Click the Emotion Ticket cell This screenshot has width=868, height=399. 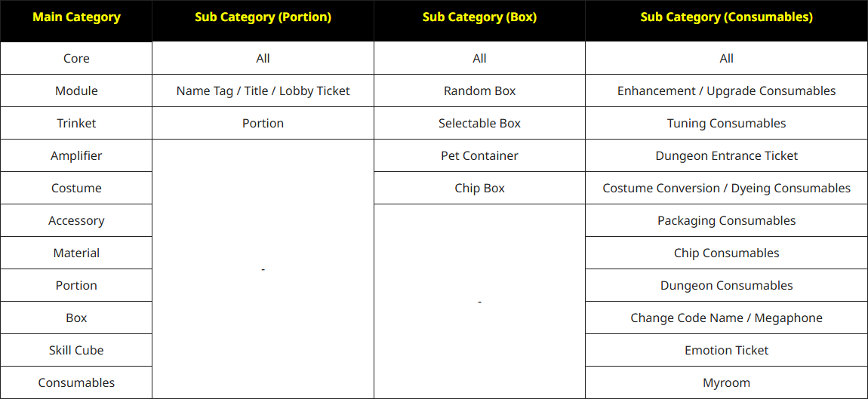tap(726, 350)
